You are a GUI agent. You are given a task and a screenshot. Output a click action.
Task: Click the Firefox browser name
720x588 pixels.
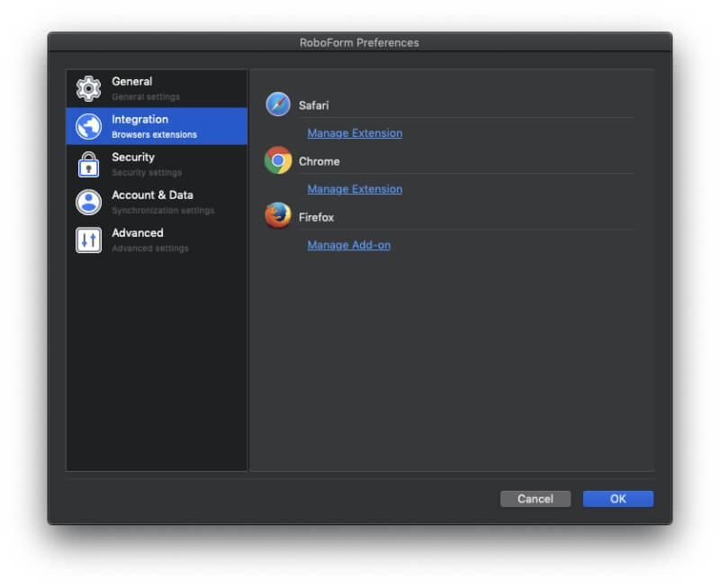317,217
